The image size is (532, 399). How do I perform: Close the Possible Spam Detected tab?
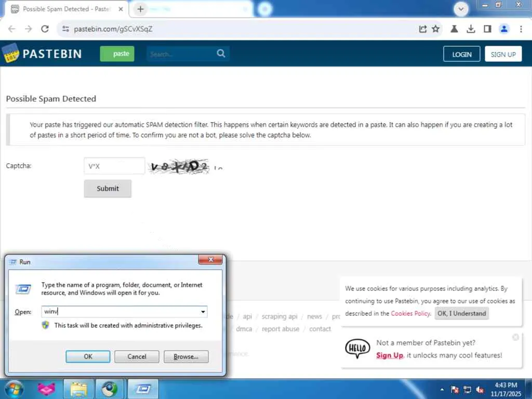pos(121,9)
